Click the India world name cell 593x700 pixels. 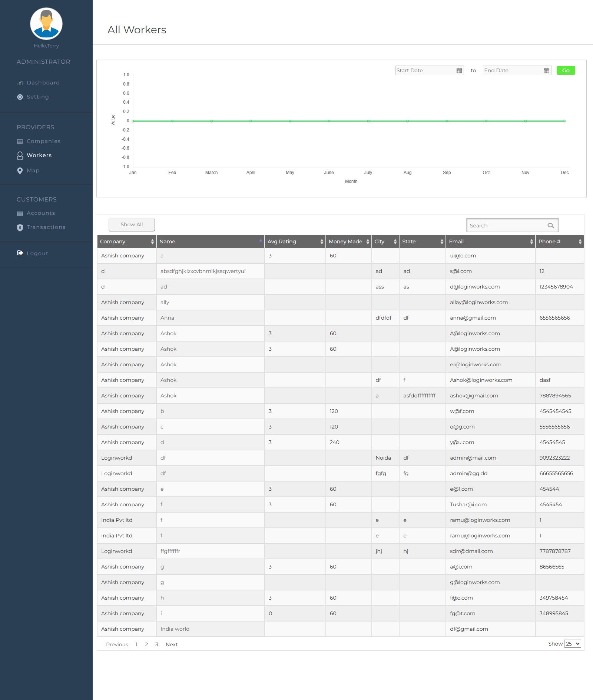pyautogui.click(x=211, y=629)
